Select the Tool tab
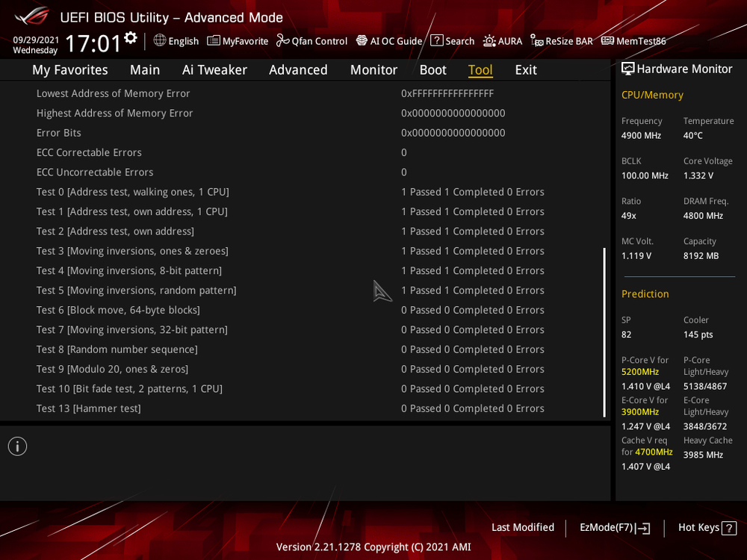This screenshot has height=560, width=747. tap(480, 70)
